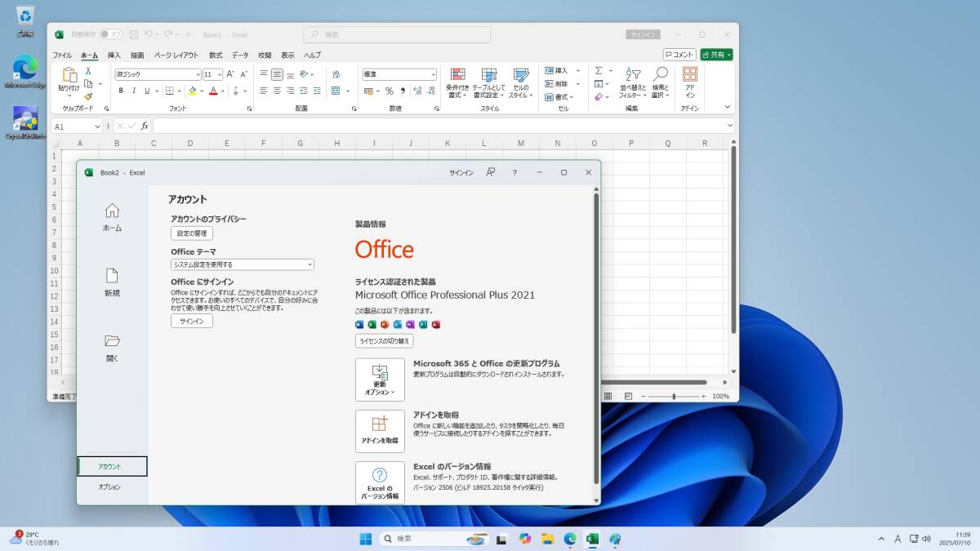Collapse the ribbon with the chevron

[x=728, y=107]
